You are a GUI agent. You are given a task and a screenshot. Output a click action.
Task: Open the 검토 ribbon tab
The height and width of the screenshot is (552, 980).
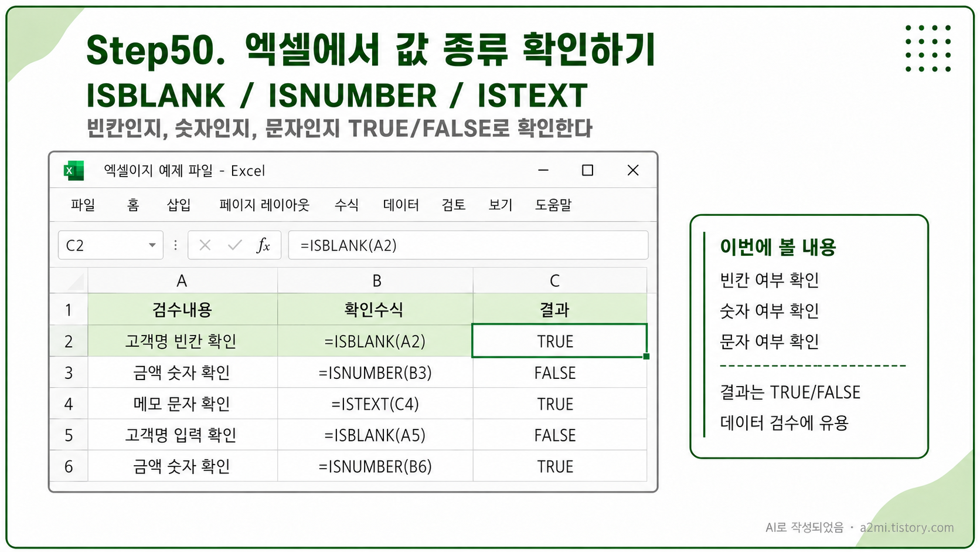454,205
